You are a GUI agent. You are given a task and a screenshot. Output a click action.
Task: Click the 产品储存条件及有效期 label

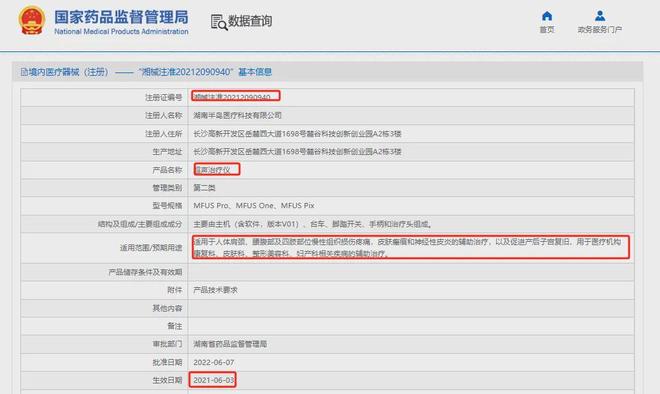(146, 272)
